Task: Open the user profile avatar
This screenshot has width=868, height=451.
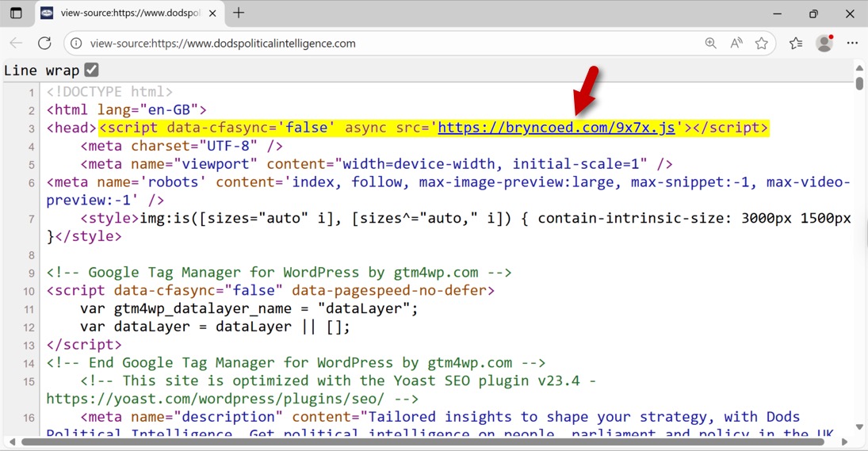Action: 824,44
